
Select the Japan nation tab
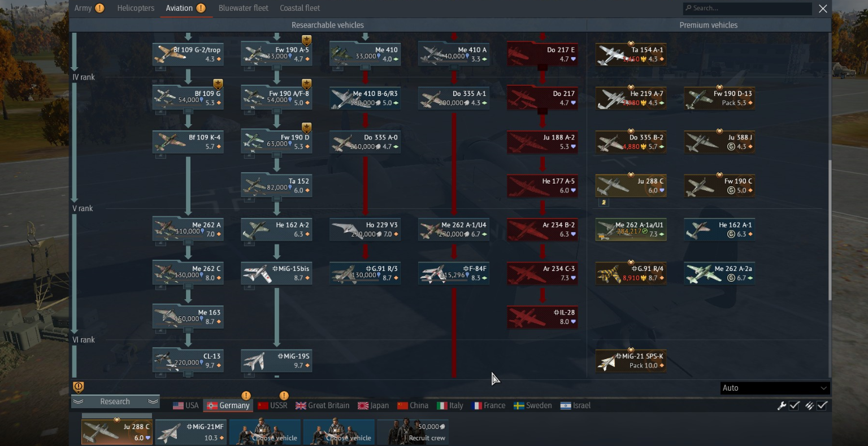click(374, 405)
